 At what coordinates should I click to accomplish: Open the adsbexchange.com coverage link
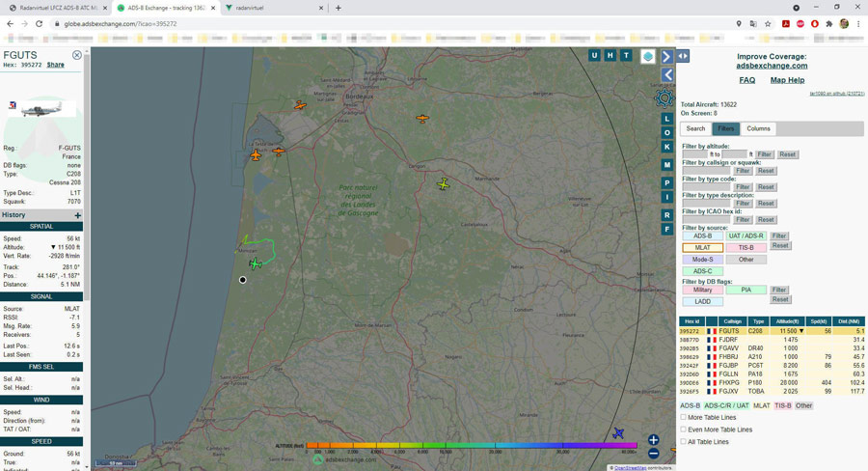tap(772, 66)
